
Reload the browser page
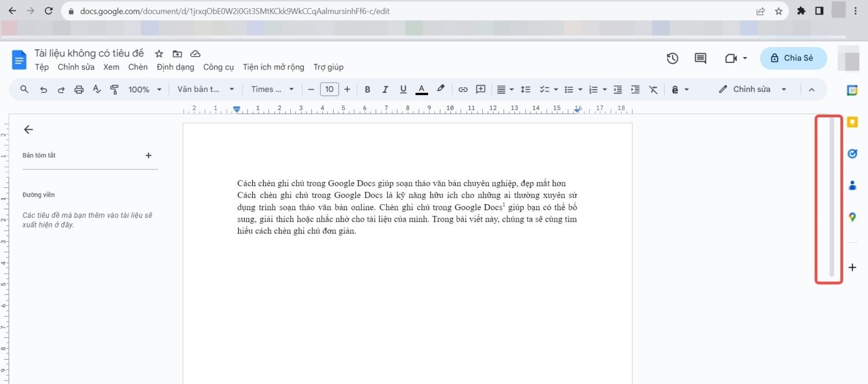48,11
